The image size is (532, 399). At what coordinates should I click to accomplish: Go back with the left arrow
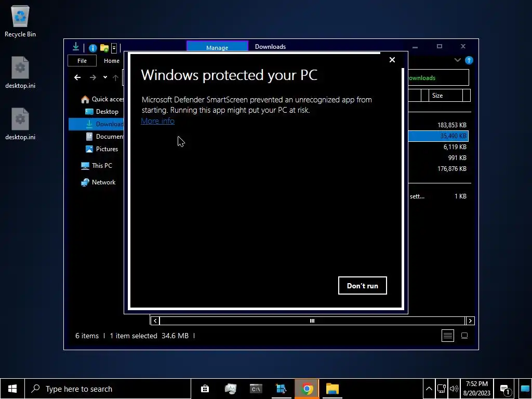(x=77, y=78)
